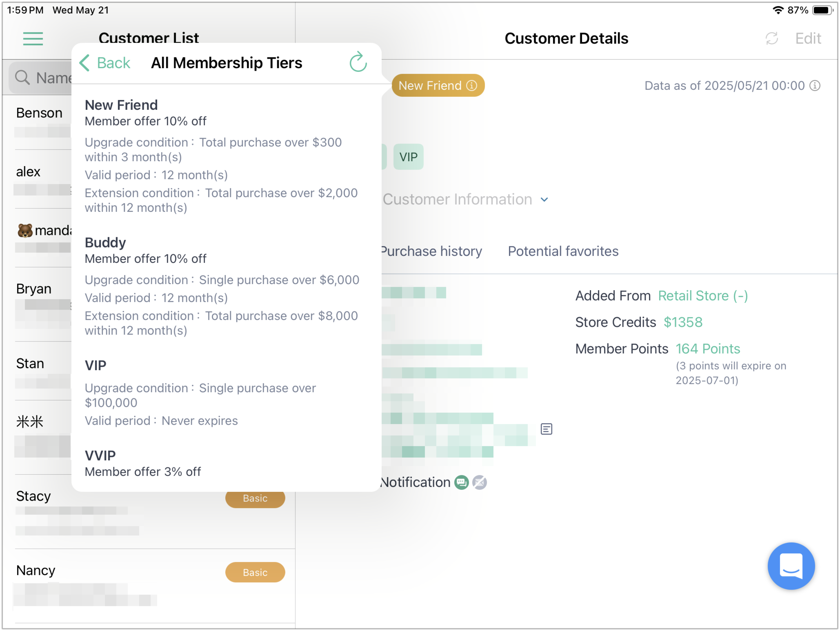
Task: Toggle the email notification icon
Action: click(x=479, y=482)
